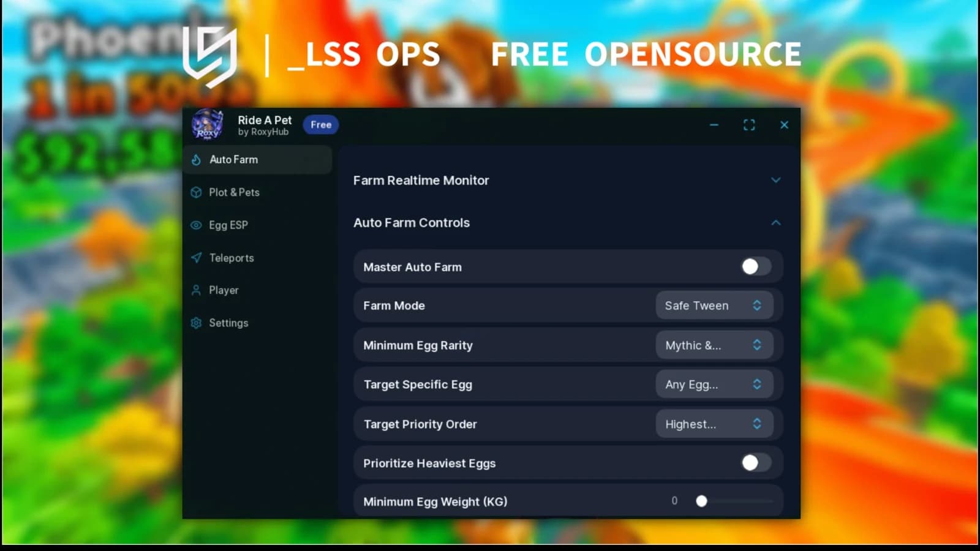Close the Ride A Pet window
Image resolution: width=980 pixels, height=551 pixels.
pos(784,125)
